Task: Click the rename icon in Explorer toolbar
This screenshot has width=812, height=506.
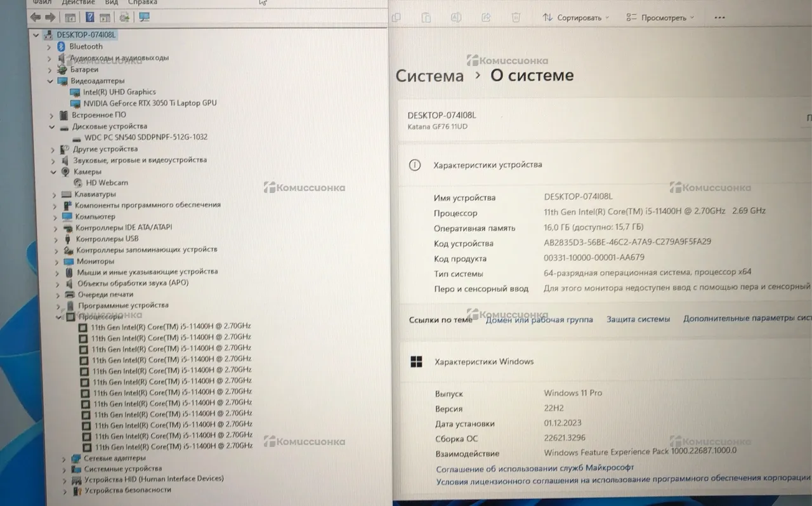Action: click(x=457, y=18)
